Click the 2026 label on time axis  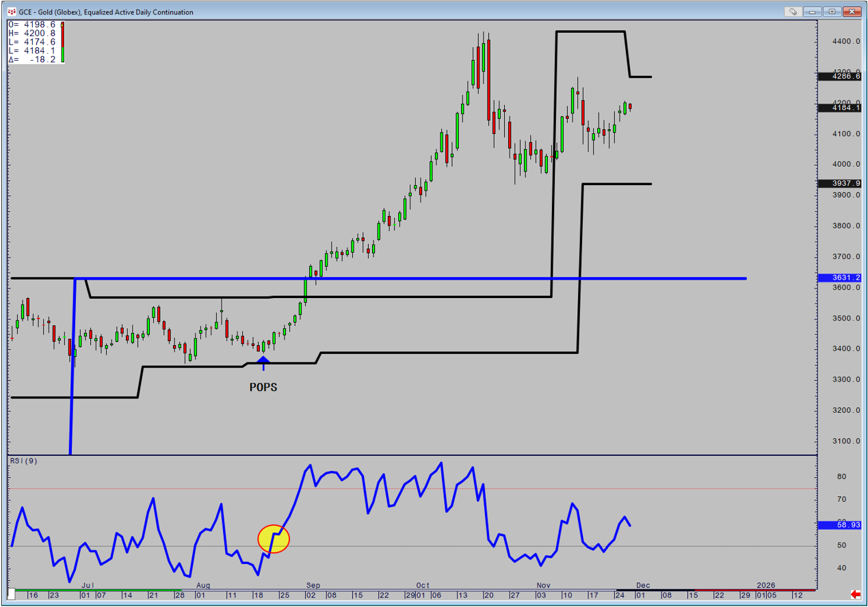[766, 585]
